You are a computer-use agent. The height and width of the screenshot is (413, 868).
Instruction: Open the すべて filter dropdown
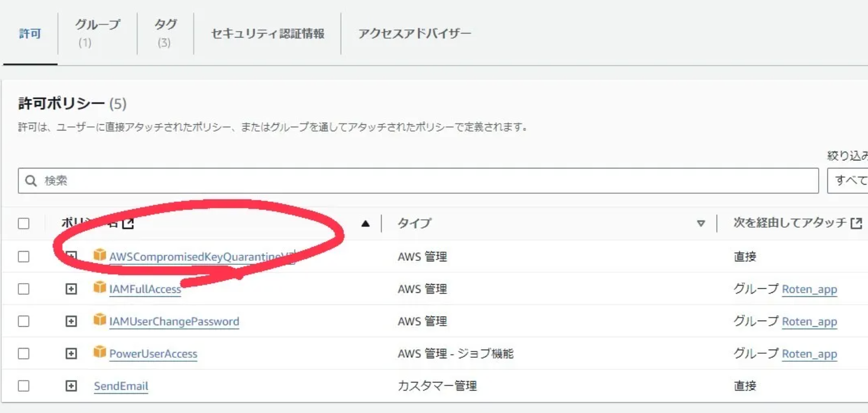[848, 181]
